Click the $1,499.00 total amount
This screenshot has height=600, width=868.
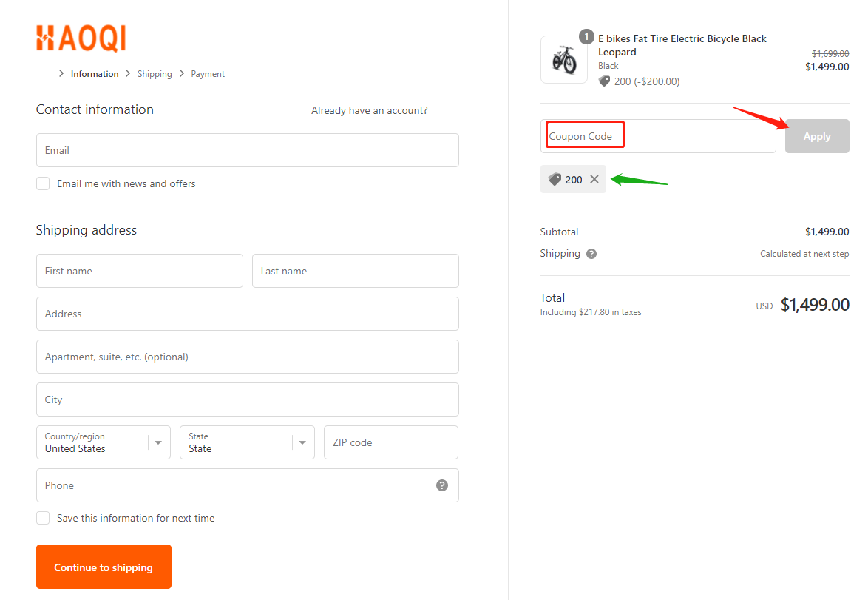pos(814,305)
